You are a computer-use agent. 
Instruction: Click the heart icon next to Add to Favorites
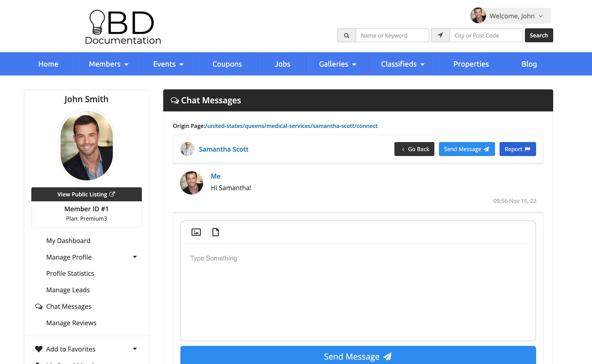point(39,349)
